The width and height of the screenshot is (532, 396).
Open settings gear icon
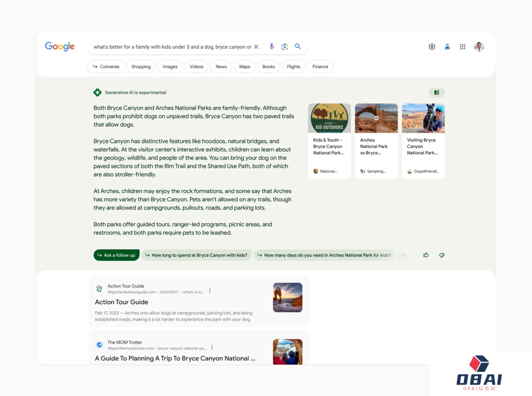click(x=432, y=46)
